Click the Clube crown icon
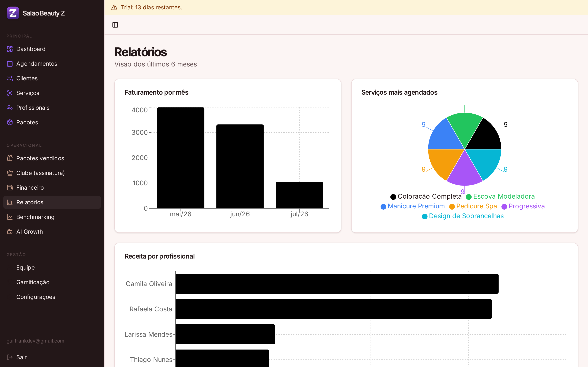Screen dimensions: 588x367 point(10,173)
